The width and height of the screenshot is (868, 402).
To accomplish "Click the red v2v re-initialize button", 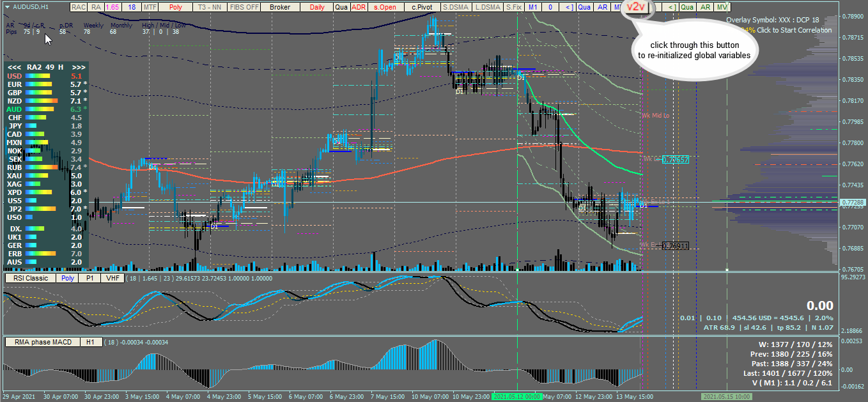I will click(635, 7).
